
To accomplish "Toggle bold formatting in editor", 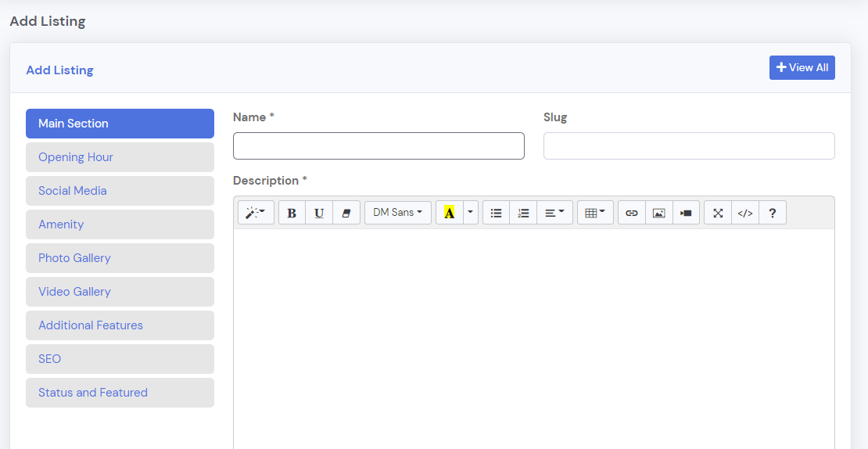I will pyautogui.click(x=292, y=213).
